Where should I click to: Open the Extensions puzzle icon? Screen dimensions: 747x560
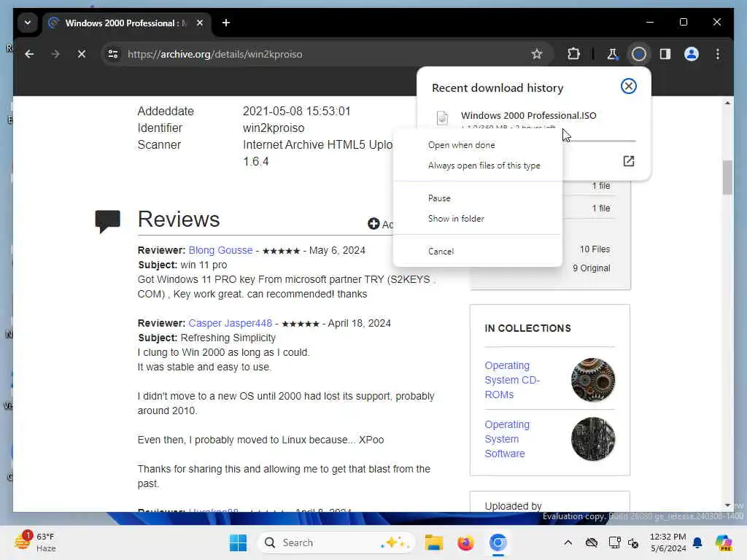(573, 54)
